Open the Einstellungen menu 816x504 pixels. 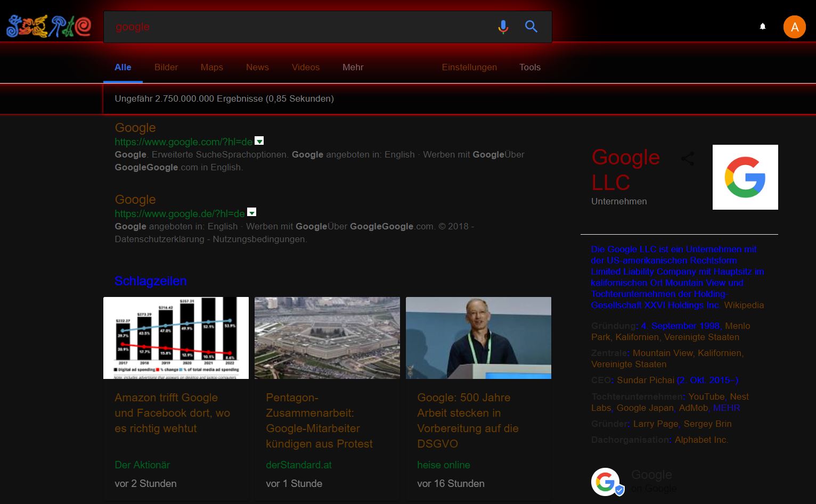pos(469,67)
